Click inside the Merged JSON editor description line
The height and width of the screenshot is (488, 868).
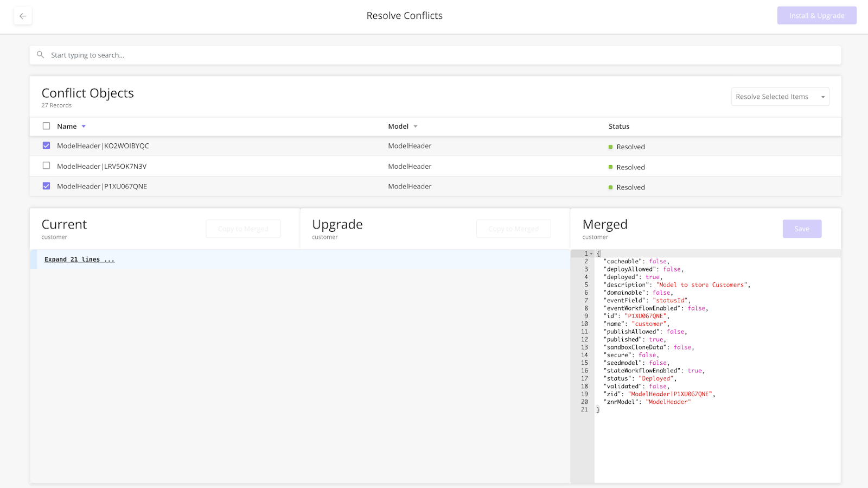click(676, 285)
